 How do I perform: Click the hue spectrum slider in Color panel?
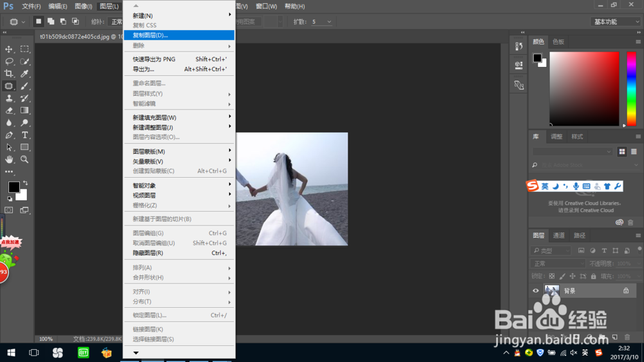pyautogui.click(x=631, y=89)
